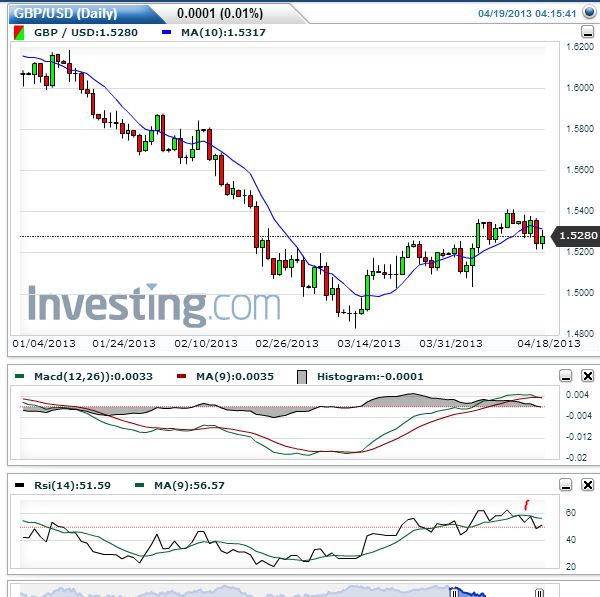Click the black Rsi(14) legend swatch
This screenshot has width=600, height=597.
[x=19, y=485]
